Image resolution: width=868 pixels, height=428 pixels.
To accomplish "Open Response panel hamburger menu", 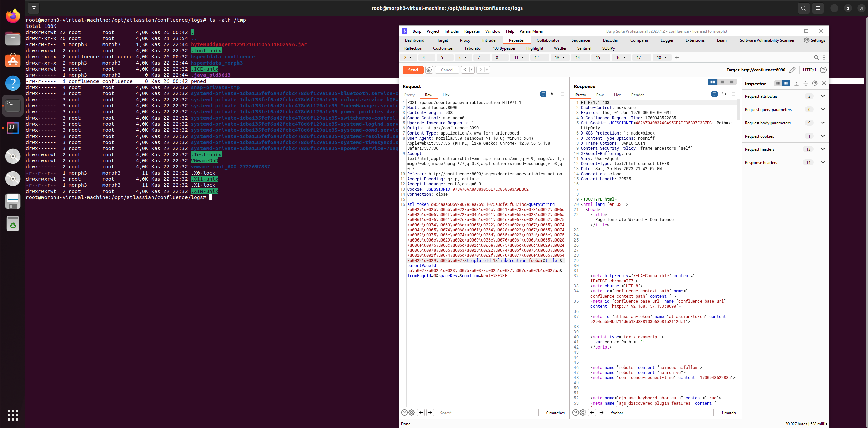I will (733, 94).
